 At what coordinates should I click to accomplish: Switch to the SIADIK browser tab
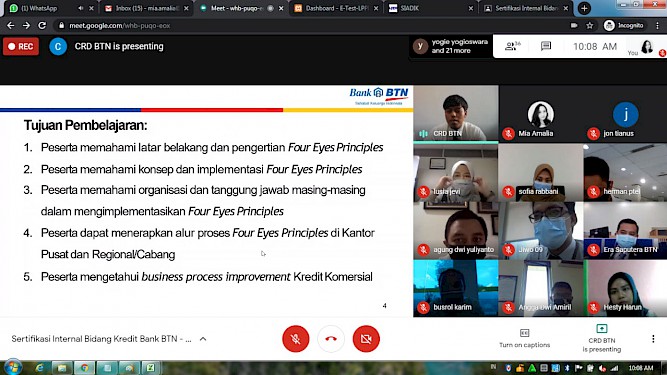(x=430, y=8)
